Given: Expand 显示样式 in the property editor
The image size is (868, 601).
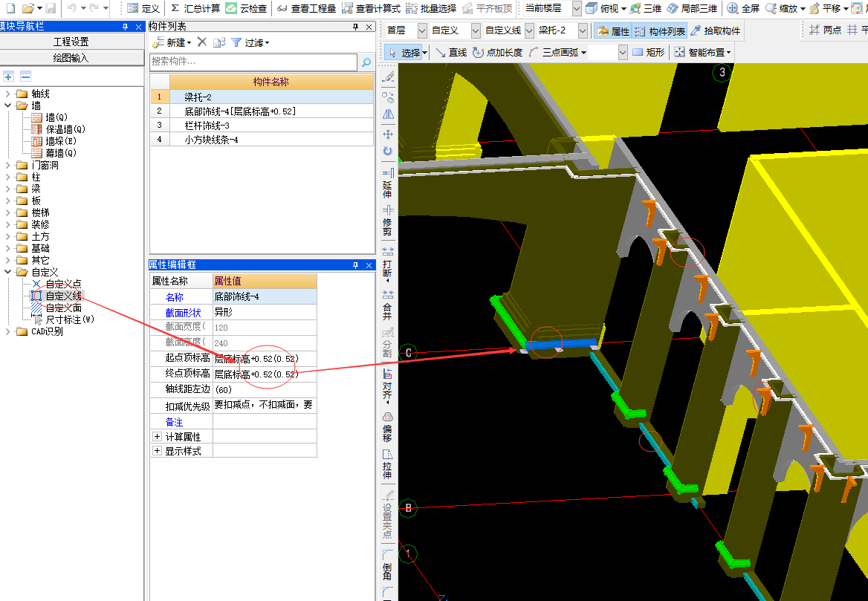Looking at the screenshot, I should click(158, 451).
